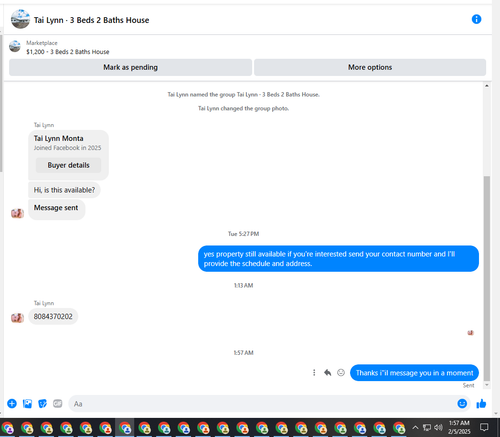This screenshot has width=500, height=437.
Task: Click 'Tai Lynn named the group' system notice
Action: (x=243, y=95)
